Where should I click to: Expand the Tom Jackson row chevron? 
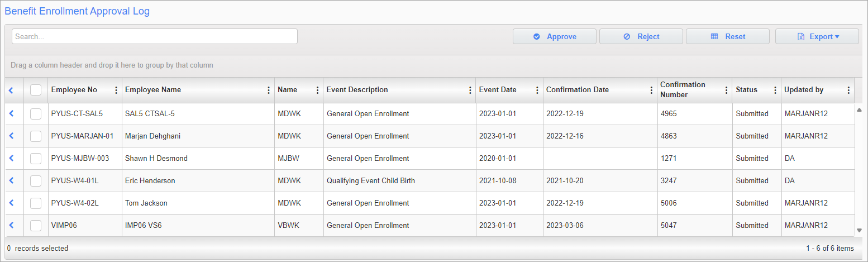pos(12,203)
